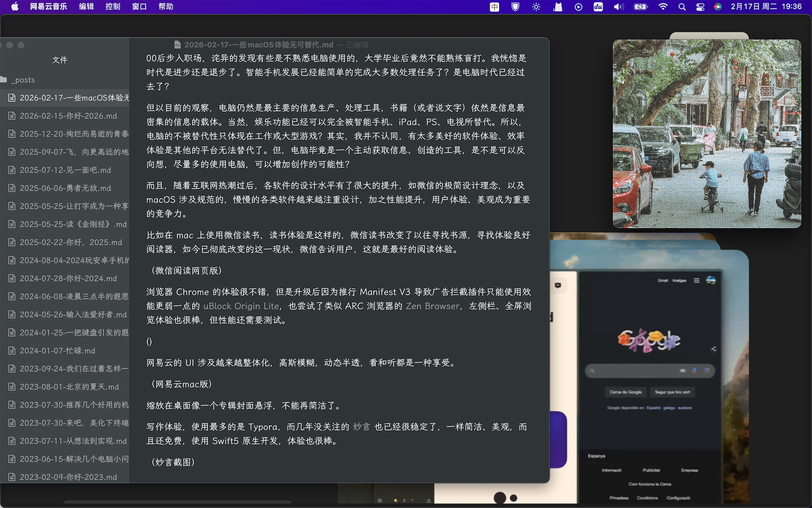Open the volume speaker menu bar icon
This screenshot has width=812, height=508.
coord(619,7)
